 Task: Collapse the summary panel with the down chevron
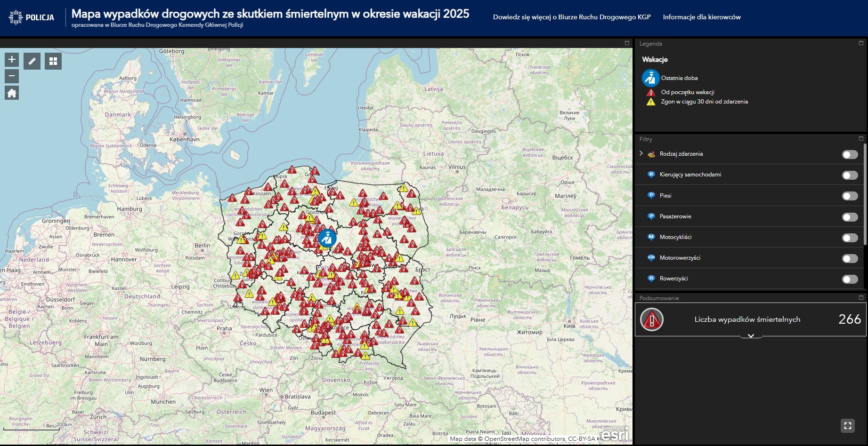[x=751, y=336]
